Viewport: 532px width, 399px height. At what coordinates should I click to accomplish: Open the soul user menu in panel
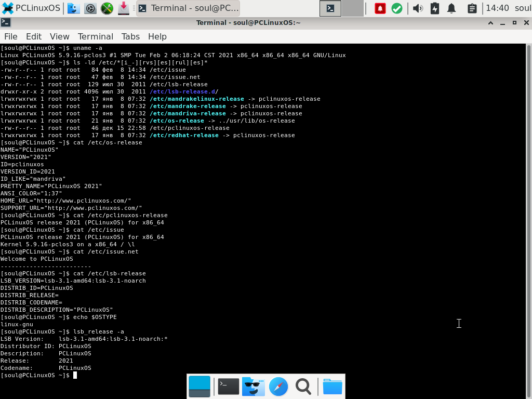pos(523,8)
